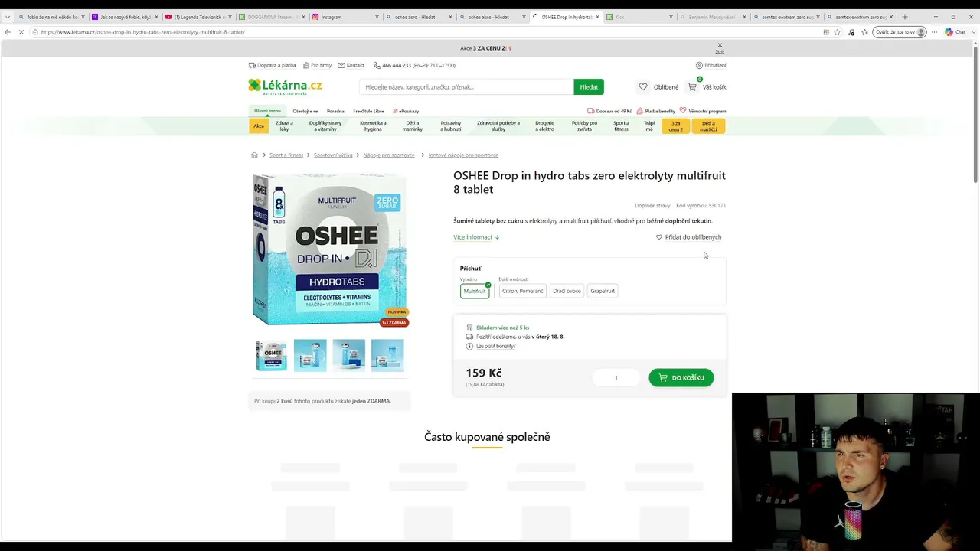The image size is (980, 551).
Task: Close the promo banner with the X
Action: (x=720, y=46)
